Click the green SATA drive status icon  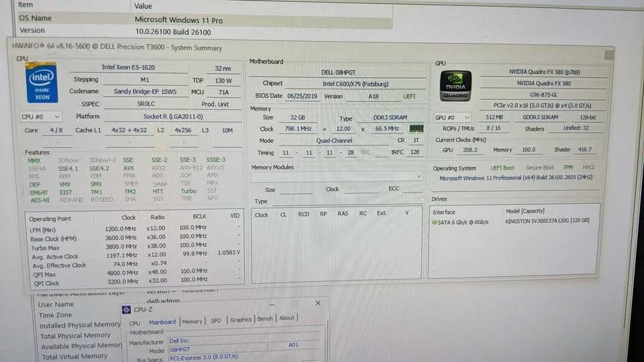click(434, 221)
